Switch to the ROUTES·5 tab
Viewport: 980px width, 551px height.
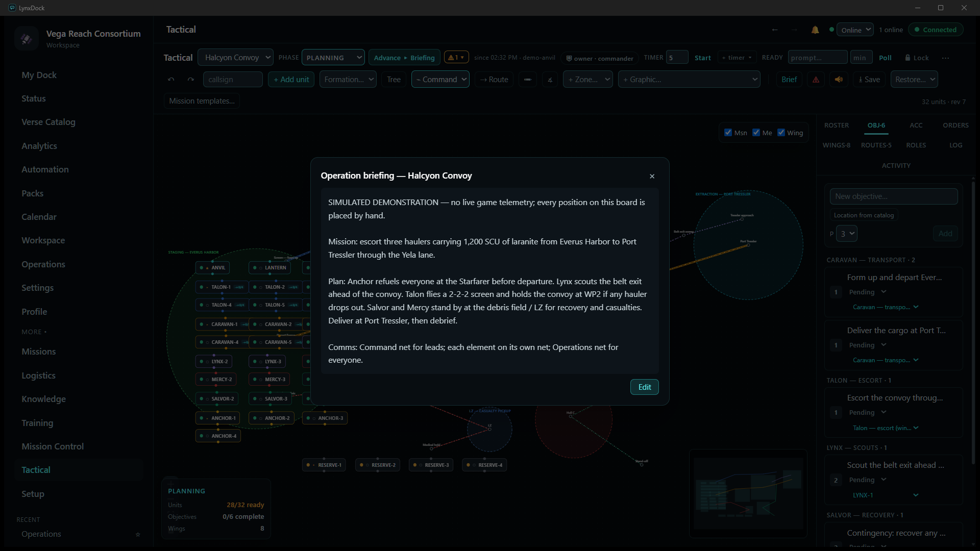876,145
